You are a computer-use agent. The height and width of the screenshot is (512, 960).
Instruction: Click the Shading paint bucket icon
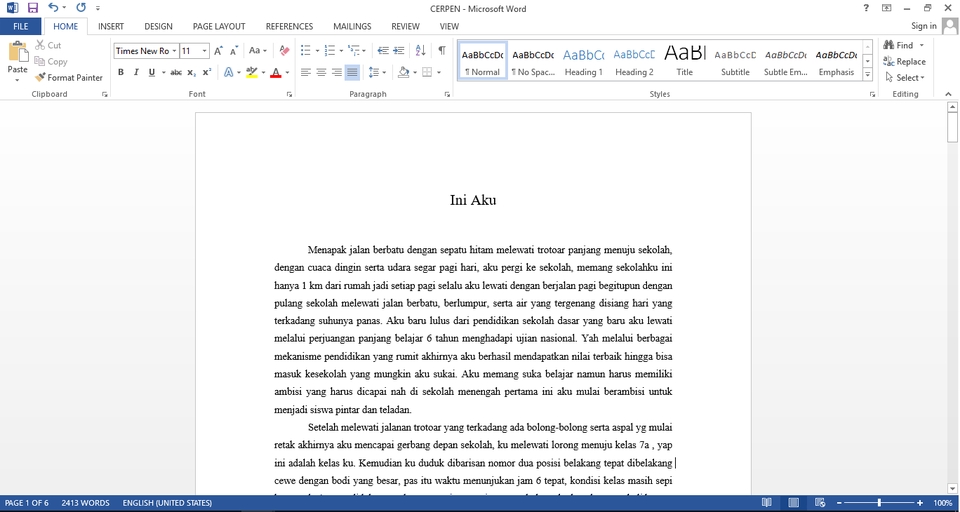click(x=403, y=72)
